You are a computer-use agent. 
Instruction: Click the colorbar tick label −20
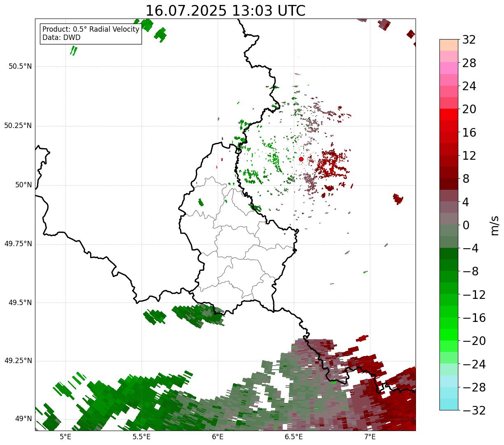coord(474,341)
